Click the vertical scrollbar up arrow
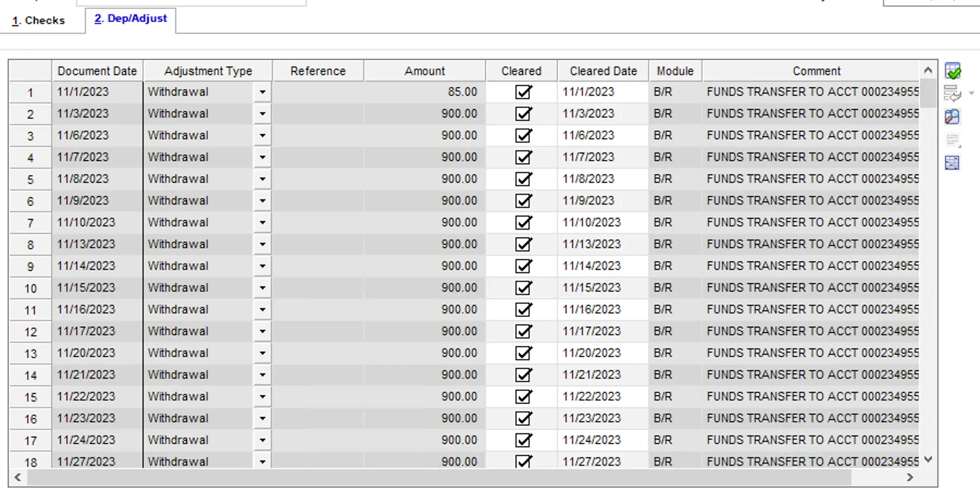This screenshot has height=491, width=980. [x=928, y=70]
